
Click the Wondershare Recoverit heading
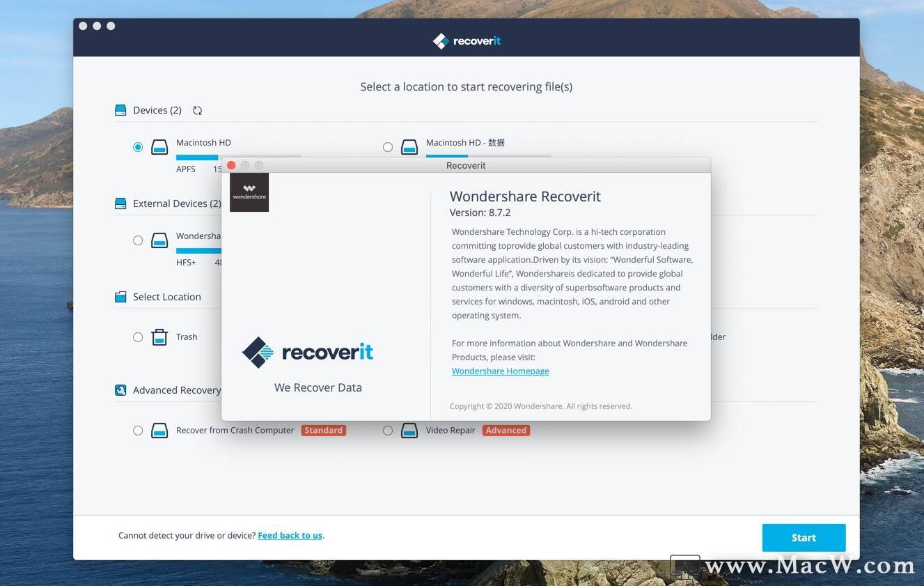tap(525, 196)
